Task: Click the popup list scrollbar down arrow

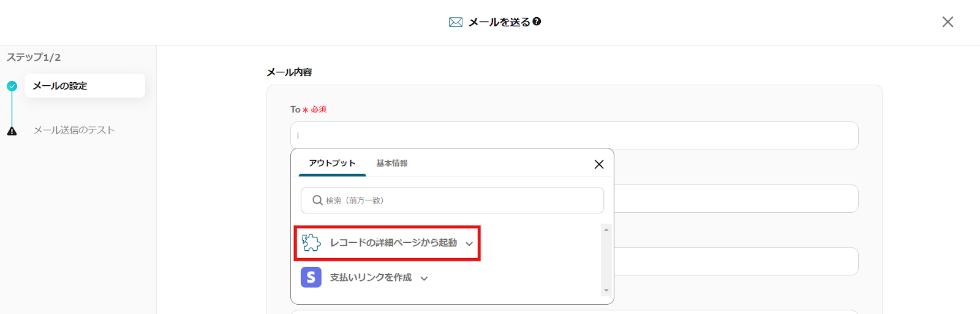Action: coord(606,290)
